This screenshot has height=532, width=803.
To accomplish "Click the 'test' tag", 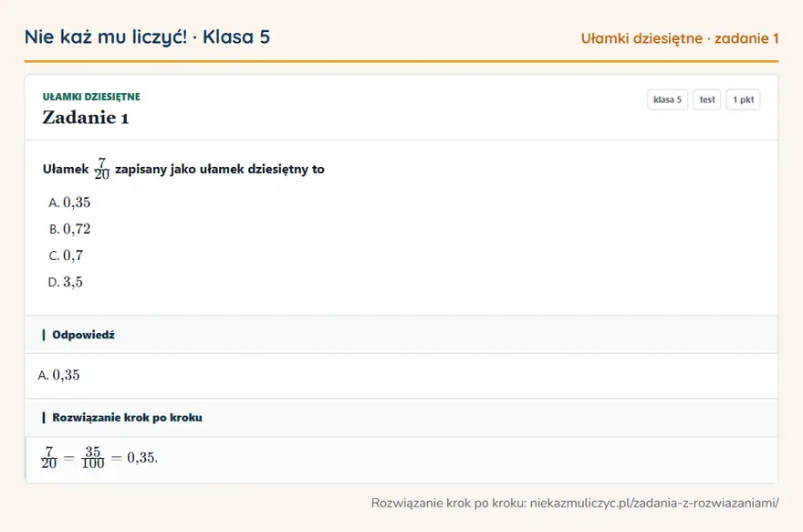I will [x=706, y=99].
